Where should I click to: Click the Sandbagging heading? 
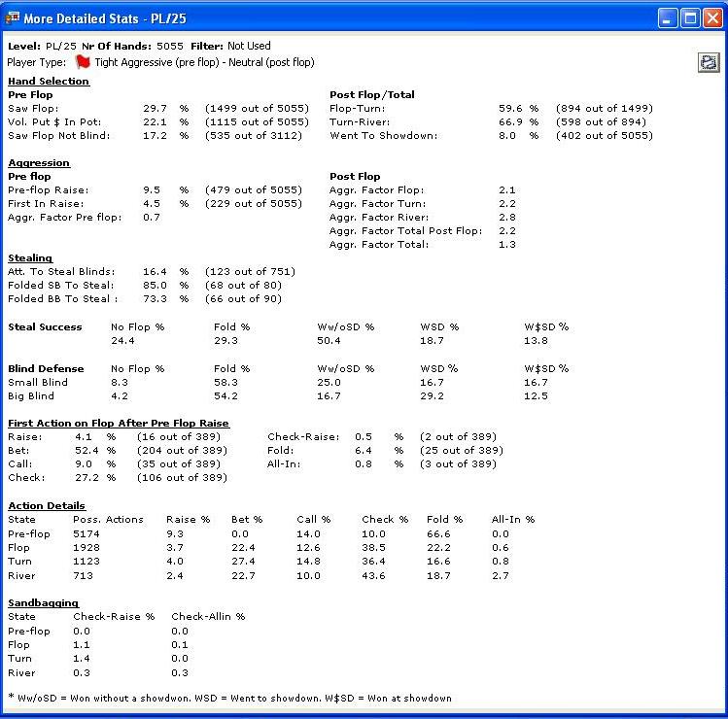[x=43, y=603]
